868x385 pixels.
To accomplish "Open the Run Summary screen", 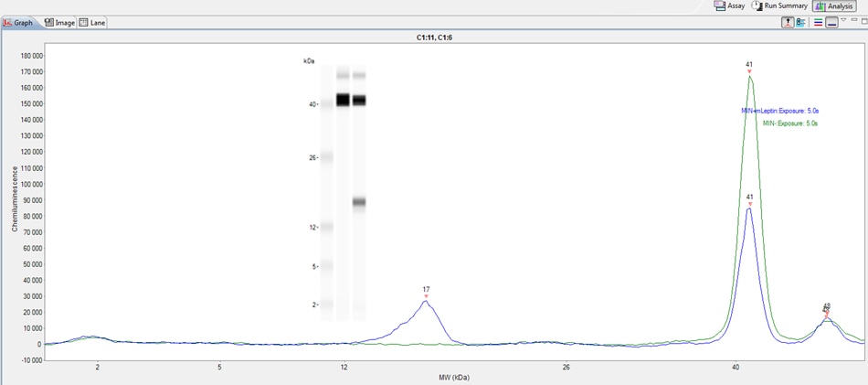I will coord(779,5).
